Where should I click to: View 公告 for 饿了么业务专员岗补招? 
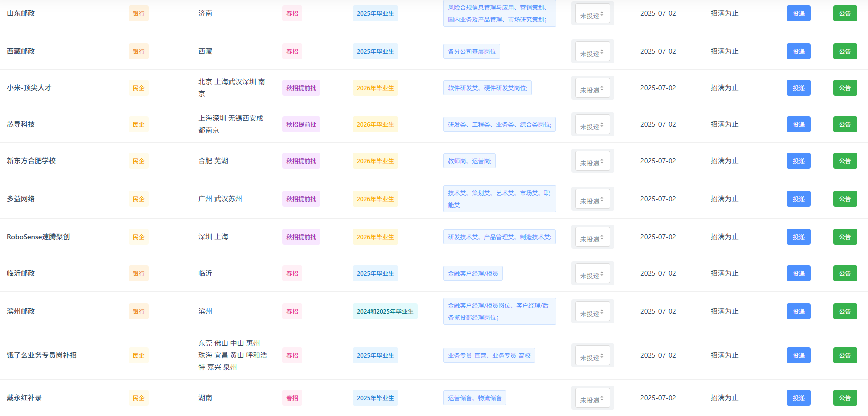845,355
